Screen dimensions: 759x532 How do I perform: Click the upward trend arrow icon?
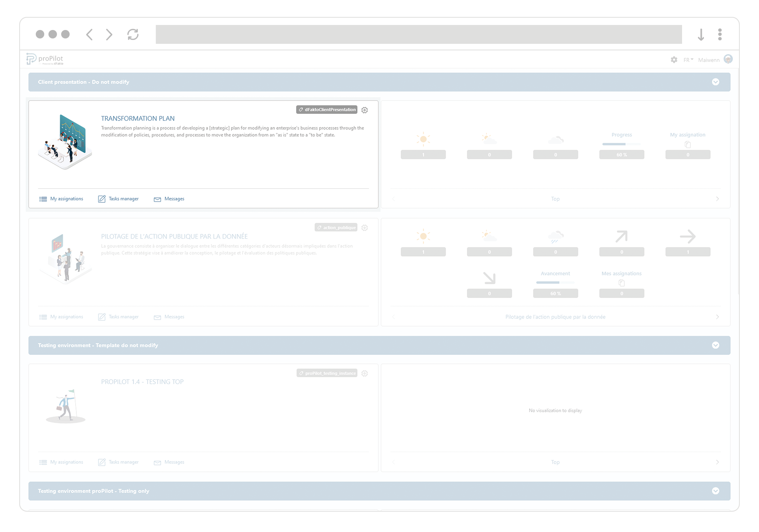pyautogui.click(x=622, y=236)
